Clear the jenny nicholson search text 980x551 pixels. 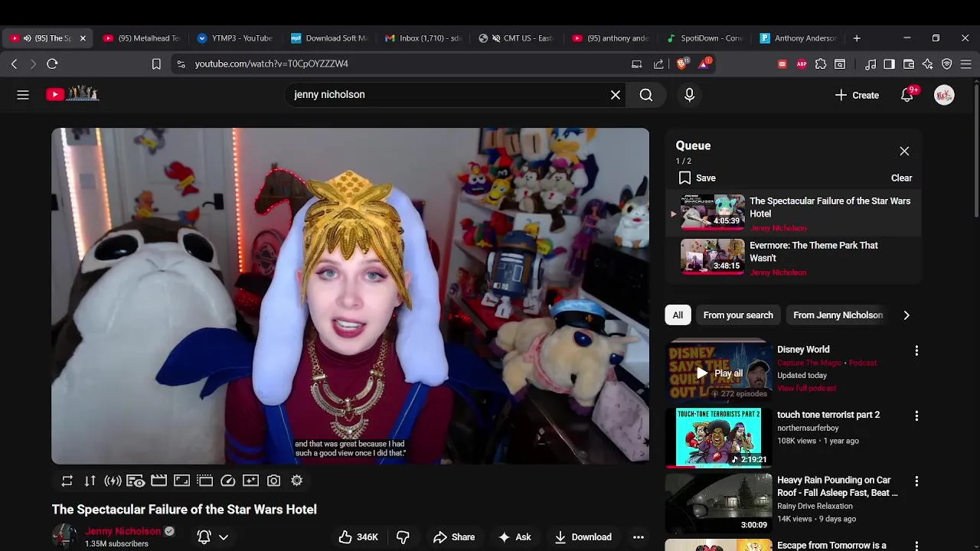pyautogui.click(x=616, y=95)
